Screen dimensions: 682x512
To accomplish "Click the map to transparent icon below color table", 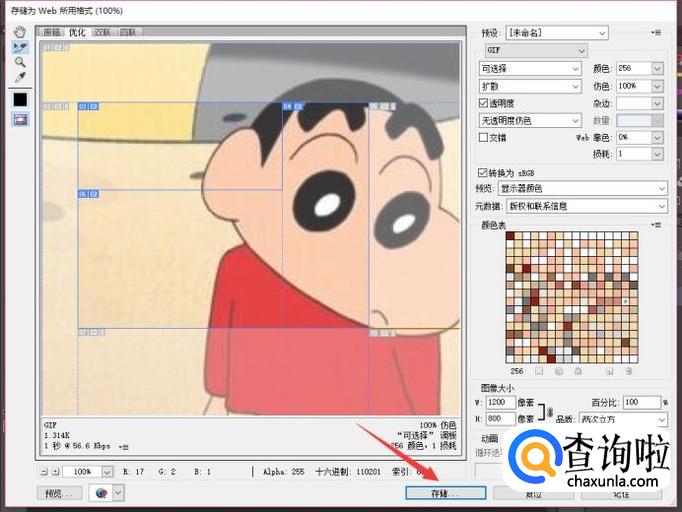I will tap(539, 371).
